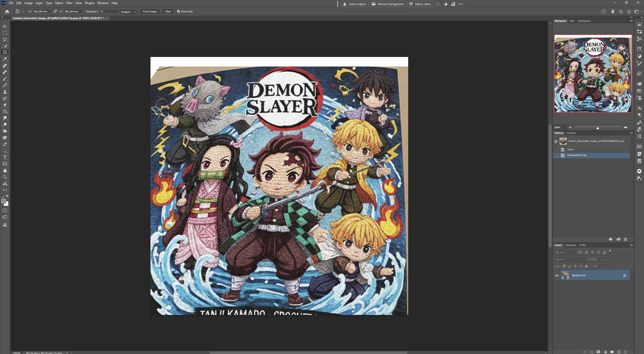Select the Spot Healing Brush tool

point(5,66)
